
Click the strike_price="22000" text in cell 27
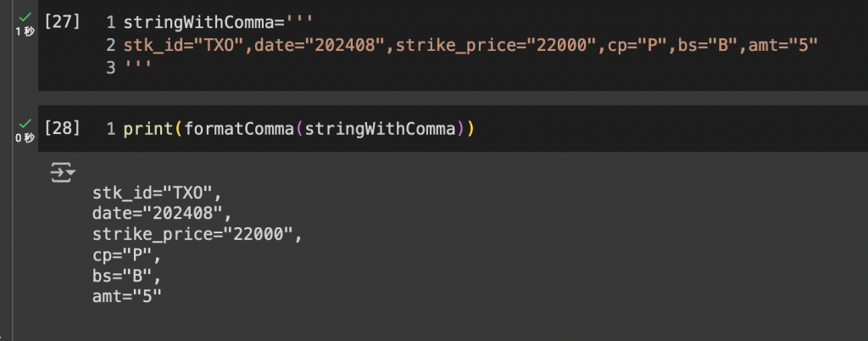point(498,45)
